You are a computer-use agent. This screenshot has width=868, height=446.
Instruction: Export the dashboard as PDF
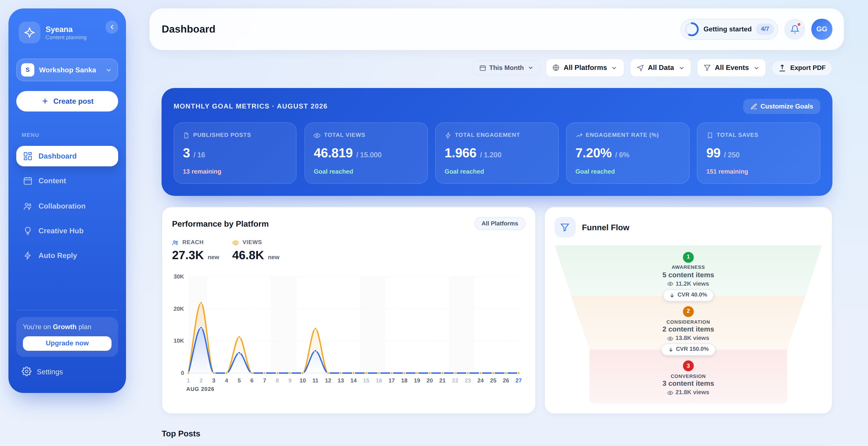click(802, 68)
